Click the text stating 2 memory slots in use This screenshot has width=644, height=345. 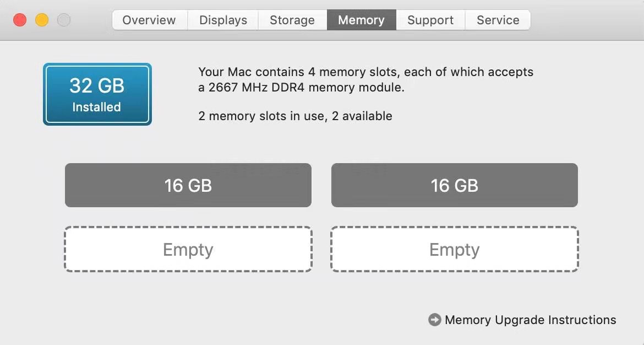point(296,116)
